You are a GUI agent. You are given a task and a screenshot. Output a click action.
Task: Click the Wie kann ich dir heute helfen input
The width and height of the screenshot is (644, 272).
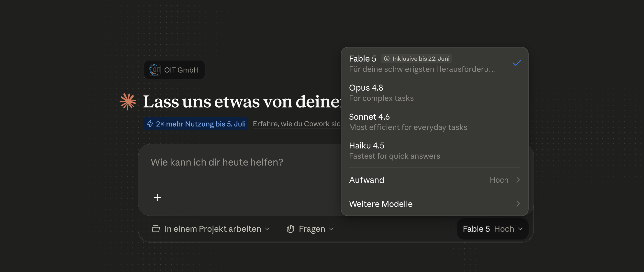click(240, 162)
